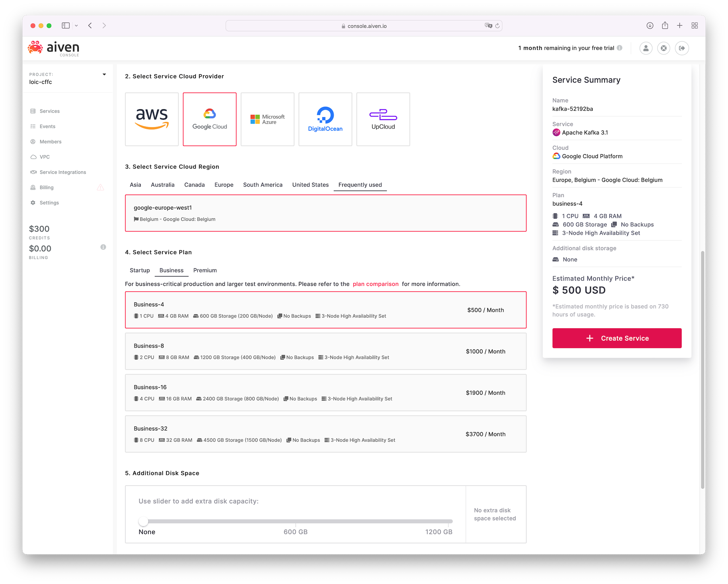Viewport: 728px width, 584px height.
Task: Select Google Cloud provider card
Action: [210, 119]
